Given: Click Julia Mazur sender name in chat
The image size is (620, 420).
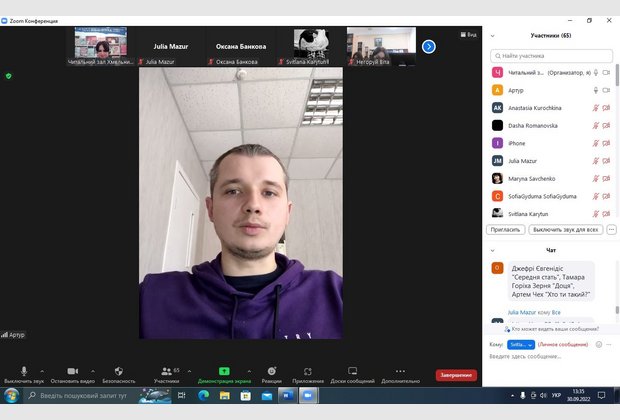Looking at the screenshot, I should (522, 312).
